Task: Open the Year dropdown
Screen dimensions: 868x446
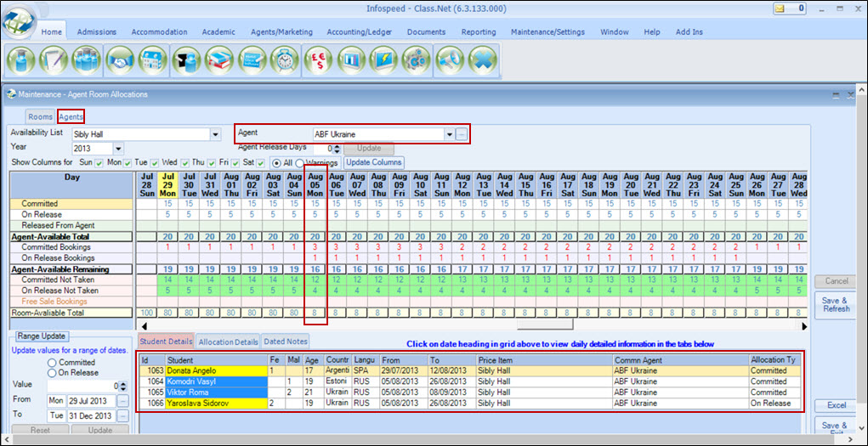Action: click(x=118, y=149)
